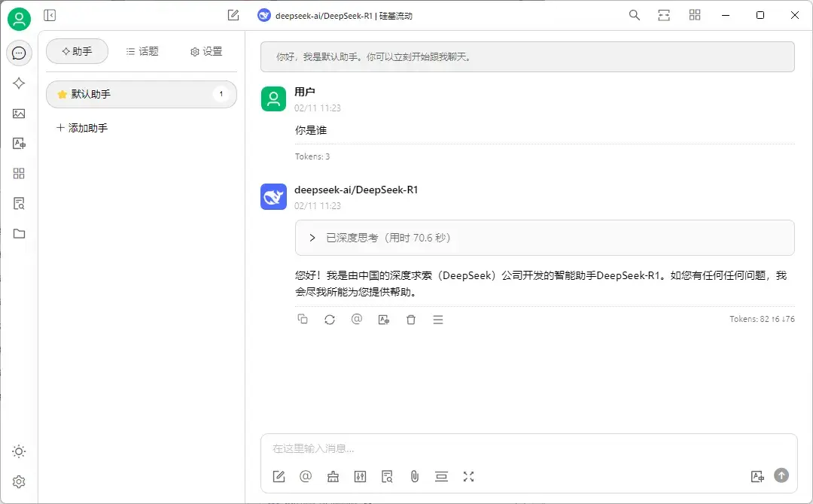
Task: Click 添加助手 to add an assistant
Action: coord(82,128)
